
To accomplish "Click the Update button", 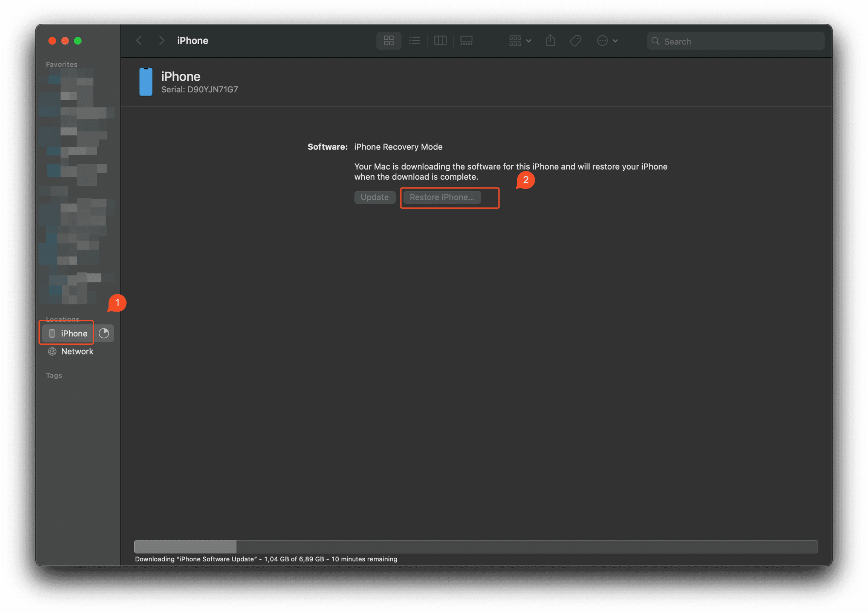I will pos(374,197).
